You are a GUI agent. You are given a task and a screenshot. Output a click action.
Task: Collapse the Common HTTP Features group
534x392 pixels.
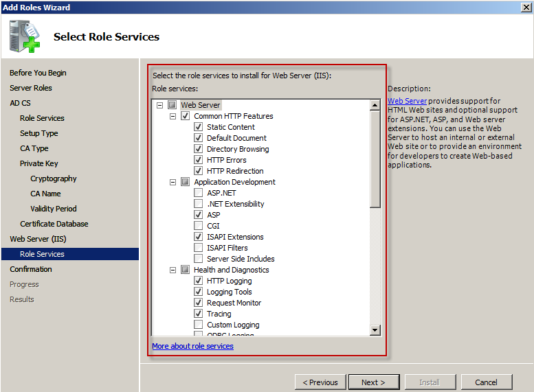tap(173, 116)
